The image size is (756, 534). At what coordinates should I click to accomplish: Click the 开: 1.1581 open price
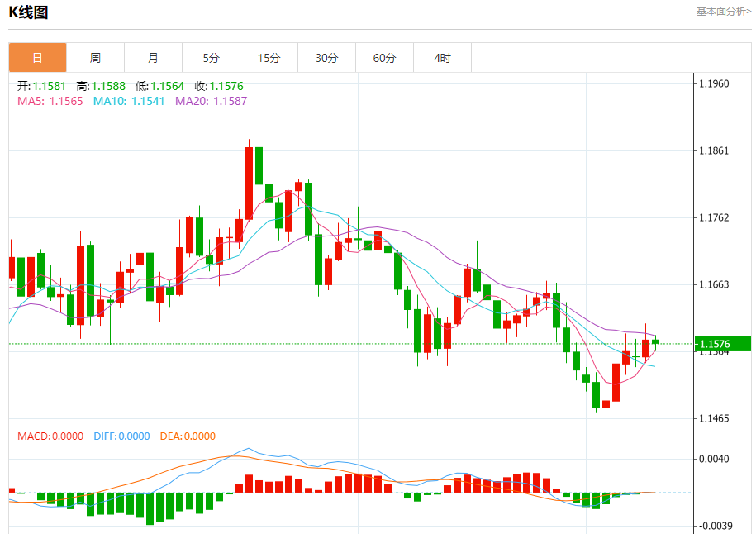click(x=41, y=86)
